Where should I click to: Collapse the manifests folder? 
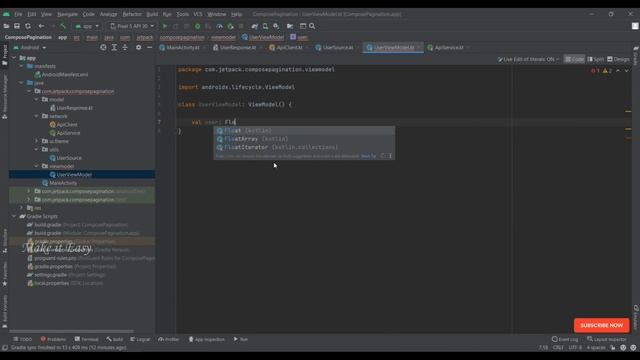(22, 66)
